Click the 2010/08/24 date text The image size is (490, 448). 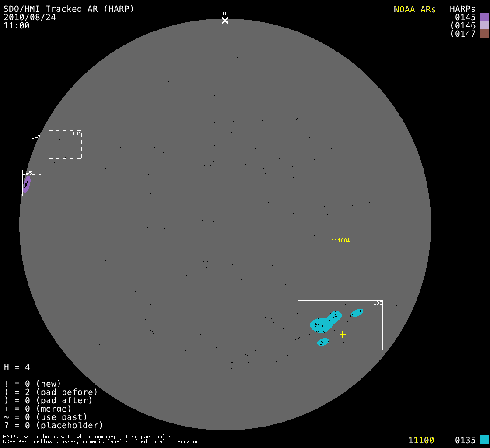click(30, 17)
